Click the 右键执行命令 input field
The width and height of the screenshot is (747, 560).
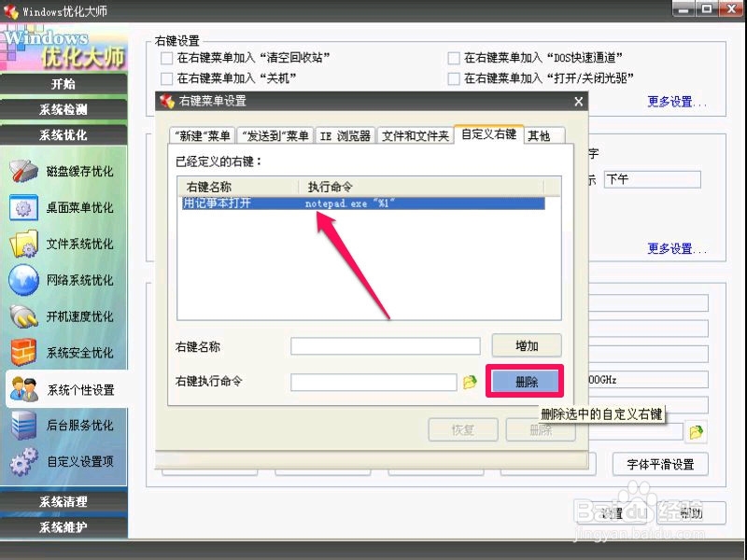[374, 382]
